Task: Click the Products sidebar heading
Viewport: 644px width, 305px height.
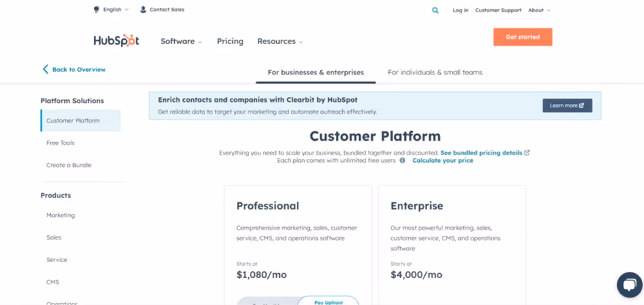Action: [56, 195]
